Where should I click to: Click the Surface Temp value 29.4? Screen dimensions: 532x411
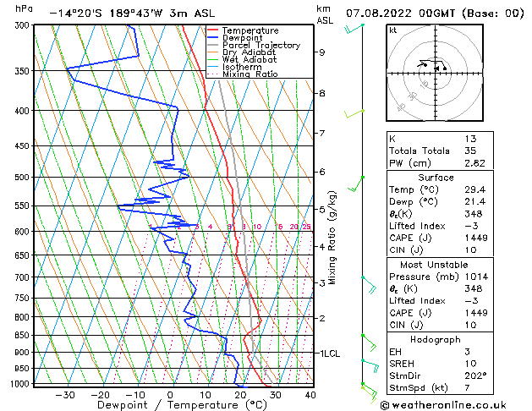point(475,189)
